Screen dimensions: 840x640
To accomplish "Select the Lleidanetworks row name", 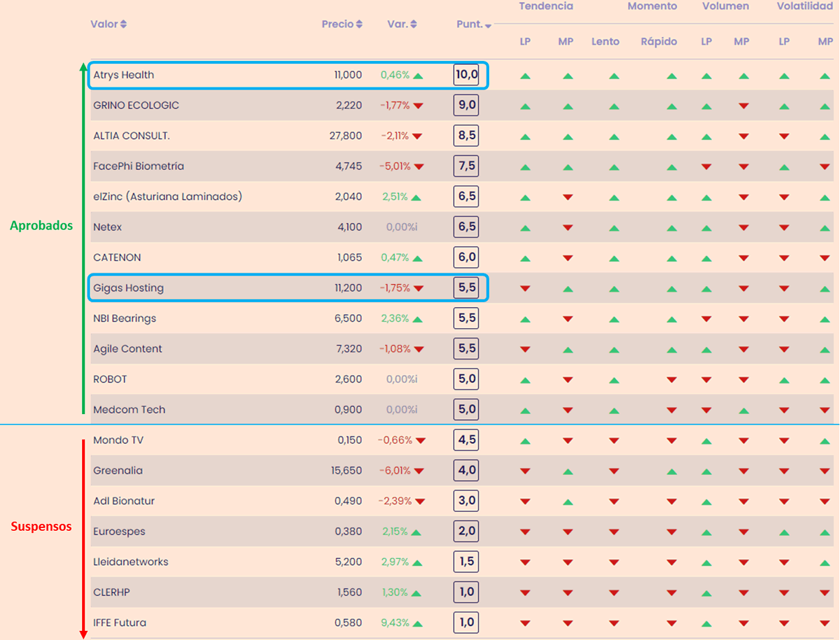I will click(131, 562).
